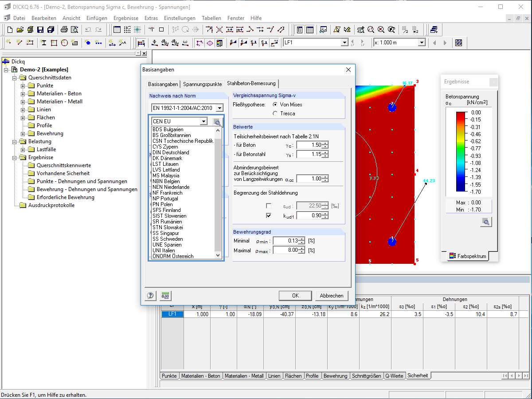Switch to the Spannungspunkte tab
The height and width of the screenshot is (399, 532).
(x=202, y=84)
